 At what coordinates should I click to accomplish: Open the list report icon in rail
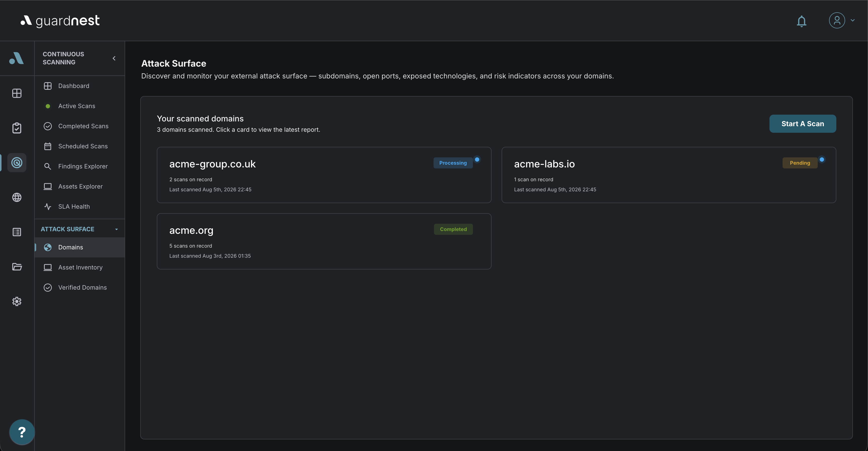pyautogui.click(x=17, y=232)
